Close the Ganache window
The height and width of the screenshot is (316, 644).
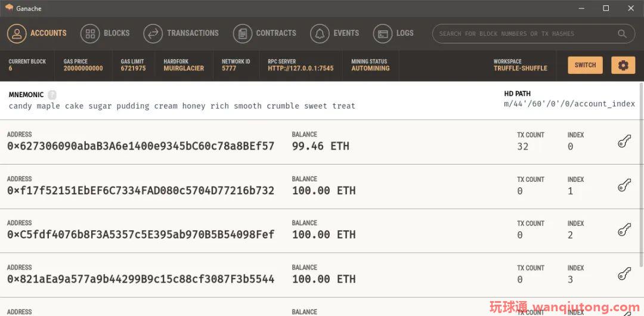(x=631, y=8)
